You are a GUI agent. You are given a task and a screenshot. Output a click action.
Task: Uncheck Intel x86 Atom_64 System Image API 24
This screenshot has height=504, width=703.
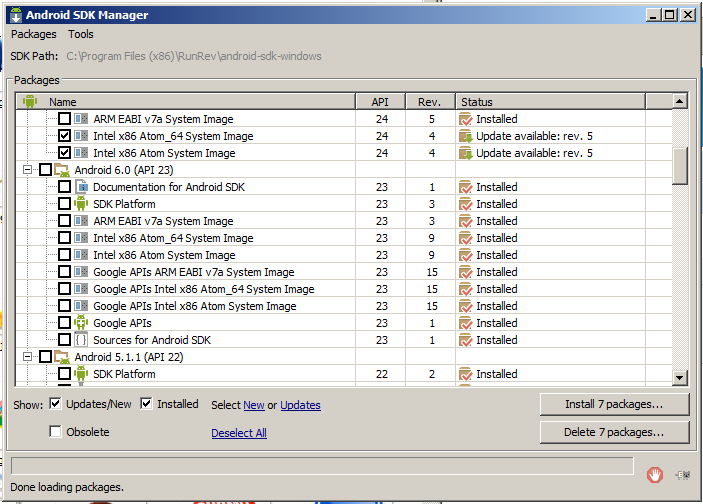pos(65,136)
